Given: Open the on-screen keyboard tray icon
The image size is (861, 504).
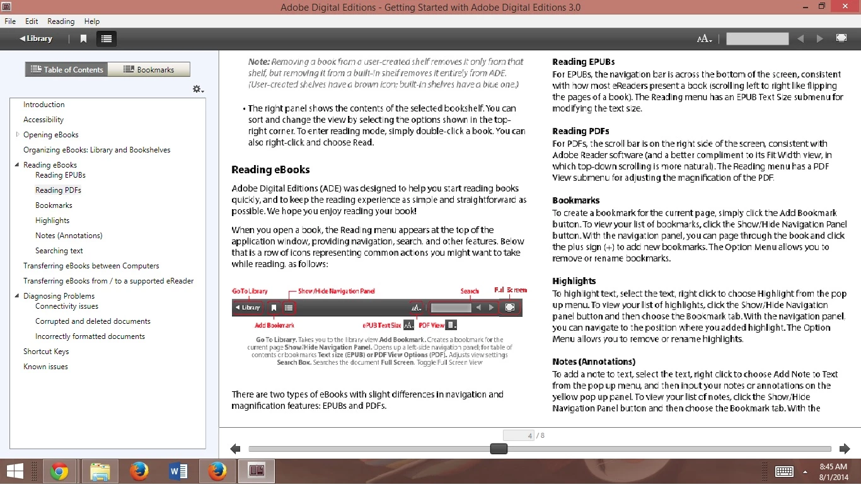Looking at the screenshot, I should coord(784,471).
